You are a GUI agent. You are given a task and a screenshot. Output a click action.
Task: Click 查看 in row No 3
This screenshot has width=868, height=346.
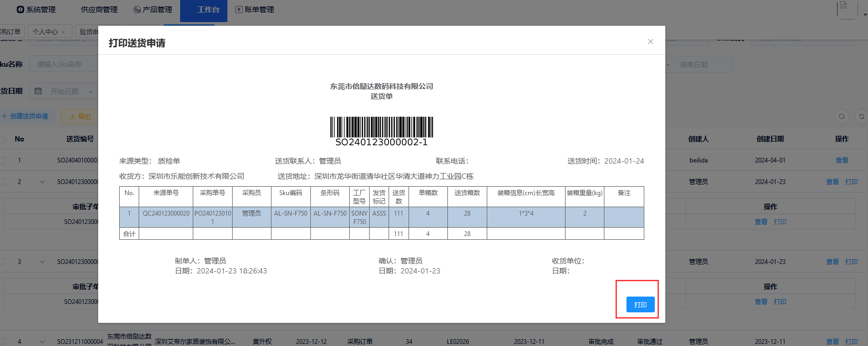[832, 262]
